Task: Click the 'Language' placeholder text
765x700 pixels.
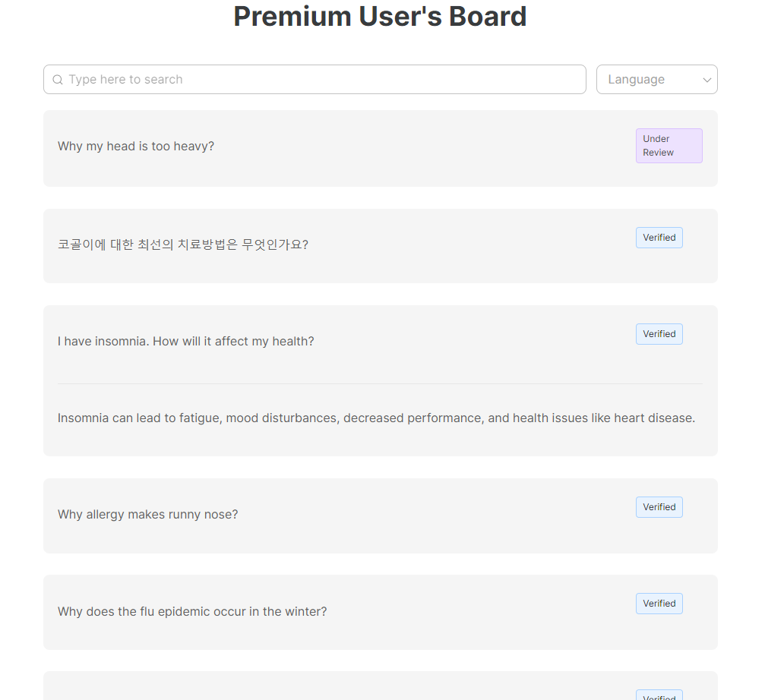Action: pyautogui.click(x=636, y=80)
